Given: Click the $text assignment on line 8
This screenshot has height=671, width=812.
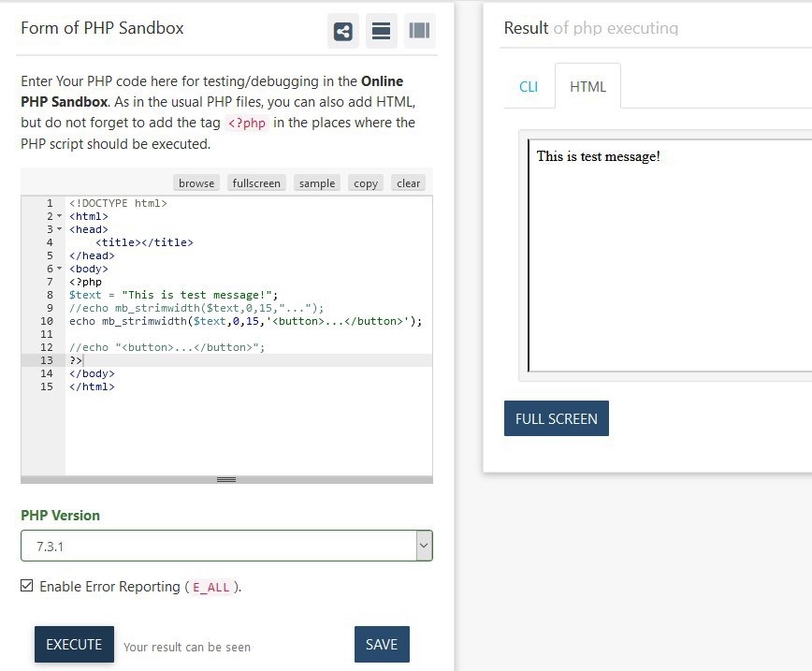Looking at the screenshot, I should click(x=173, y=295).
